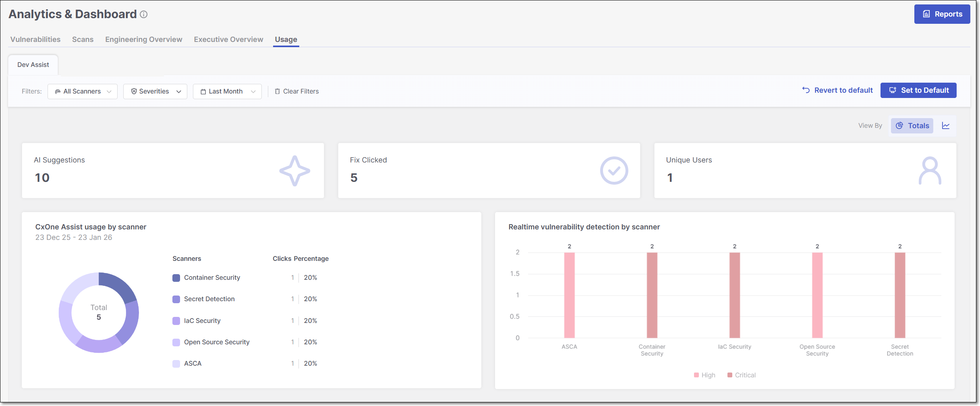Image resolution: width=980 pixels, height=406 pixels.
Task: Click the ASCA bar in the chart
Action: (x=569, y=295)
